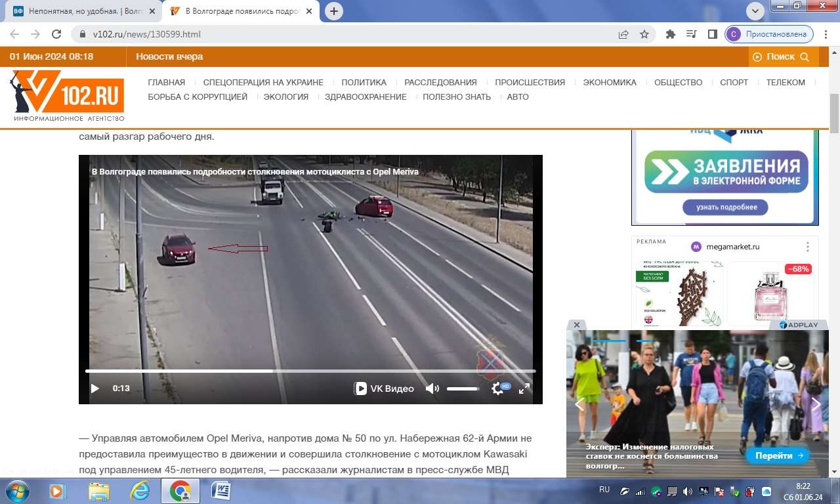Screen dimensions: 840x504
Task: Reload the page in the browser
Action: (56, 34)
